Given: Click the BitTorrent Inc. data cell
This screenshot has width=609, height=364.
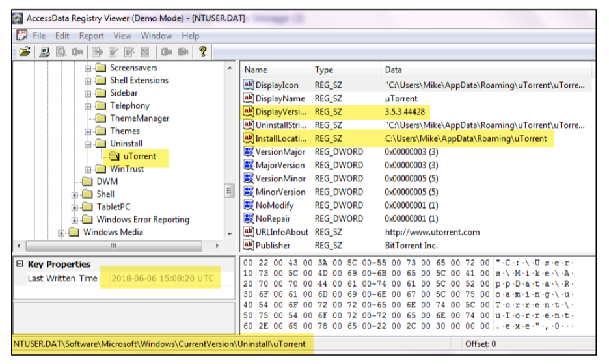Looking at the screenshot, I should (411, 245).
